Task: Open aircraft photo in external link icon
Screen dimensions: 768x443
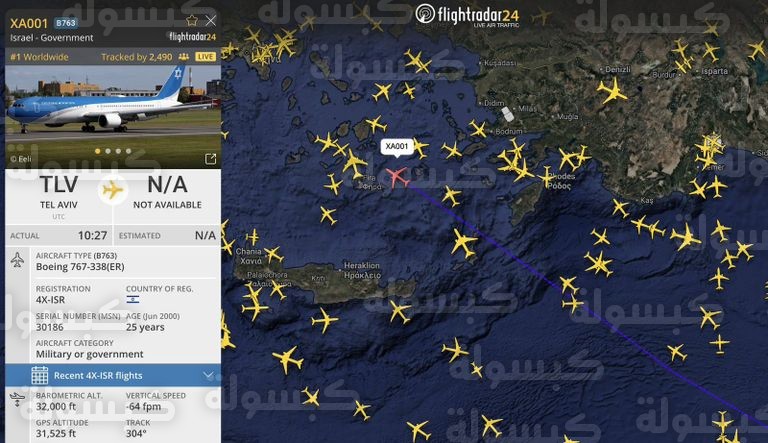Action: pyautogui.click(x=211, y=159)
